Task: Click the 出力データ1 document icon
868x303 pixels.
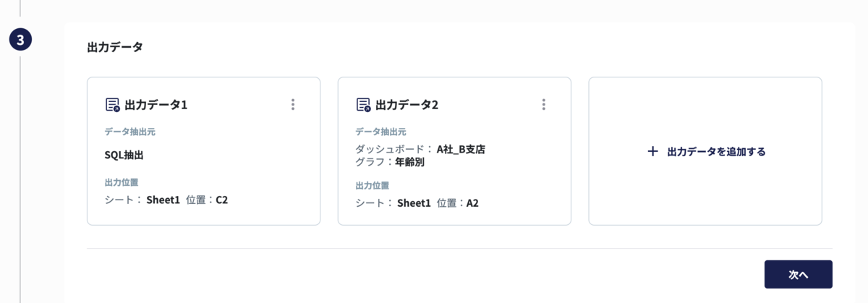Action: point(112,105)
